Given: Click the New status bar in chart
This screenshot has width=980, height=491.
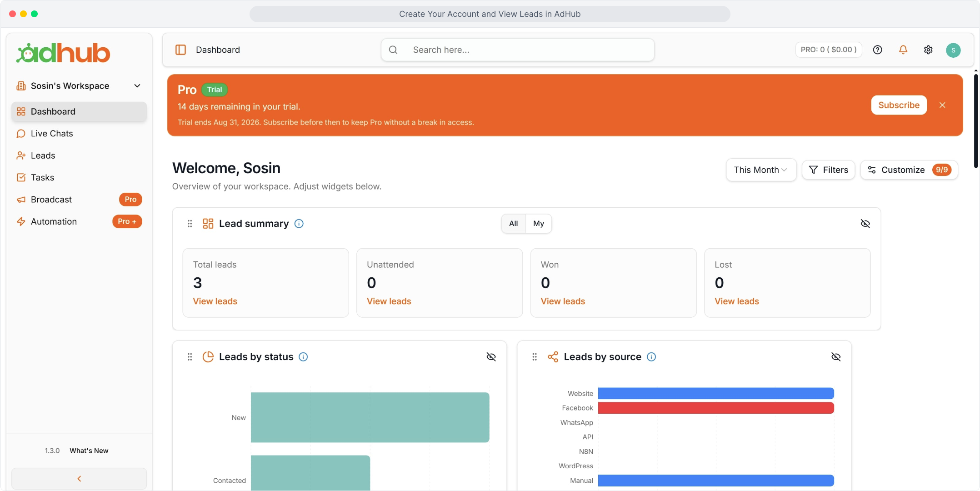Looking at the screenshot, I should coord(370,417).
